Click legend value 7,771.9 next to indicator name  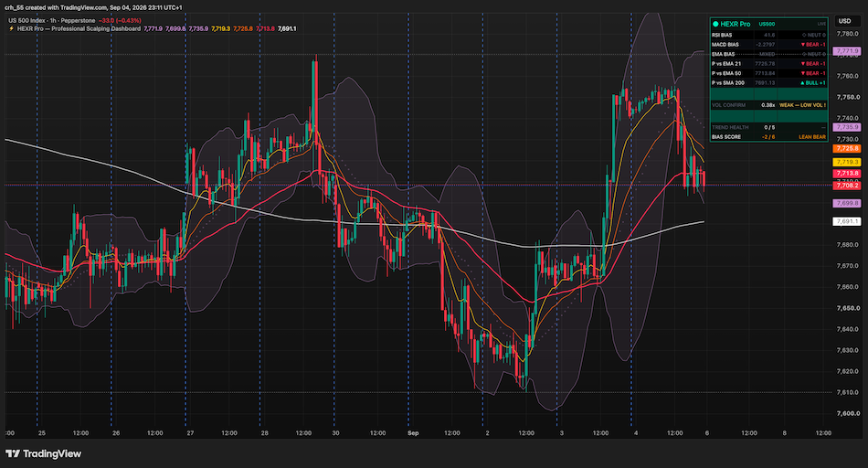[x=153, y=28]
